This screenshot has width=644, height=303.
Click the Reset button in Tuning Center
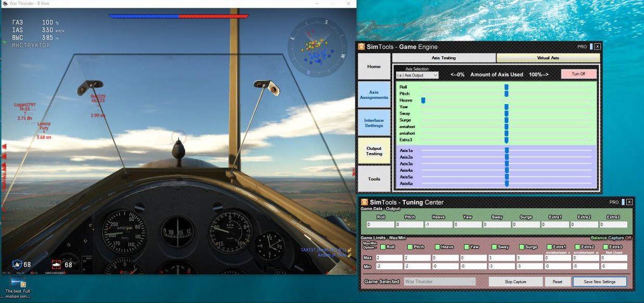558,282
